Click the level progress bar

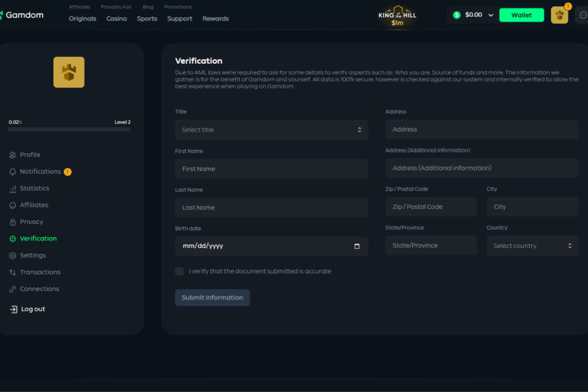pos(69,130)
